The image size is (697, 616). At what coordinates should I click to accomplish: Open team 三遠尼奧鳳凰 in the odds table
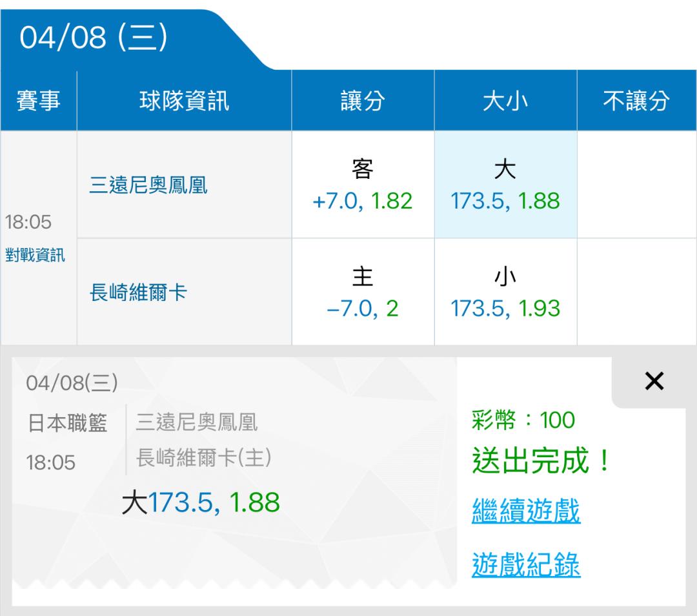coord(148,186)
